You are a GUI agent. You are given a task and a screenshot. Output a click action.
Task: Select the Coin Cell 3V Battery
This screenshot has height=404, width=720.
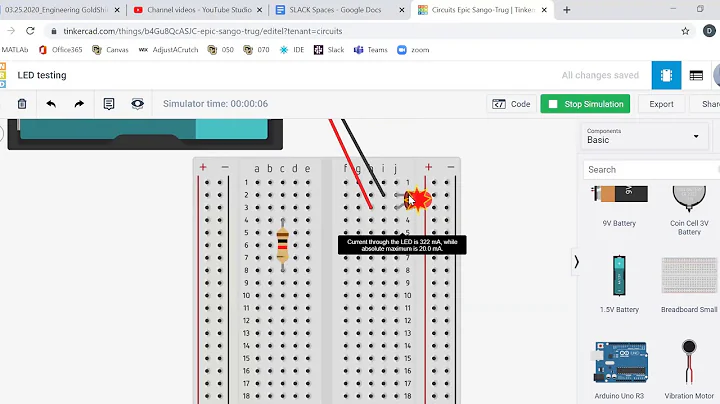[689, 210]
